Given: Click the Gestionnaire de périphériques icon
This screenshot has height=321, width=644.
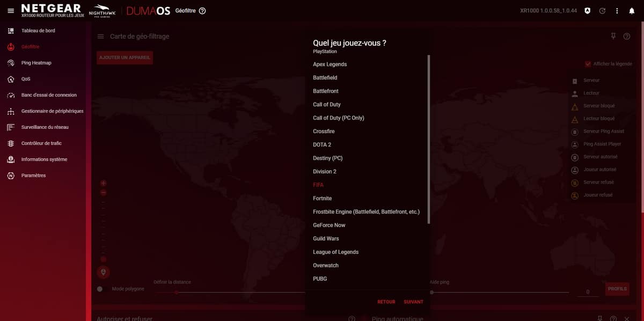Looking at the screenshot, I should pos(11,111).
